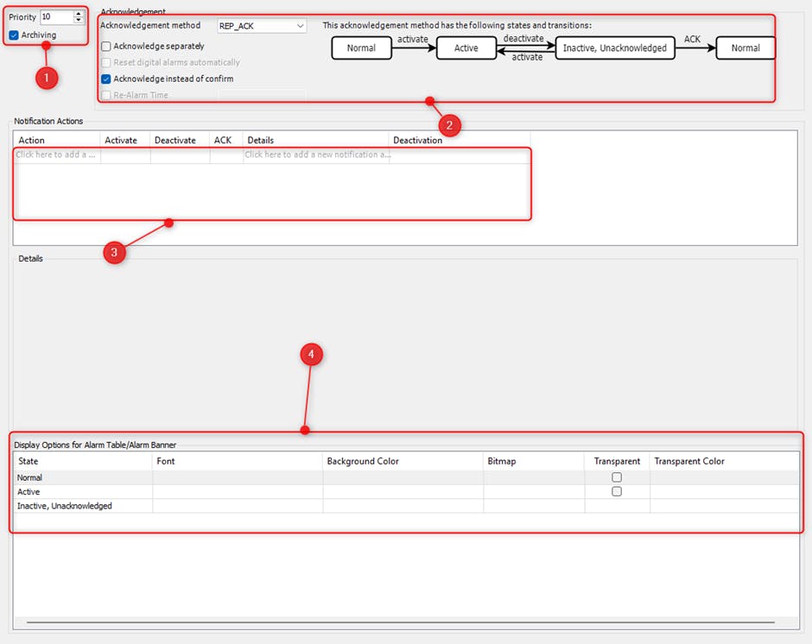Click the red annotation marker numbered 4
Screen dimensions: 812x644
(311, 354)
